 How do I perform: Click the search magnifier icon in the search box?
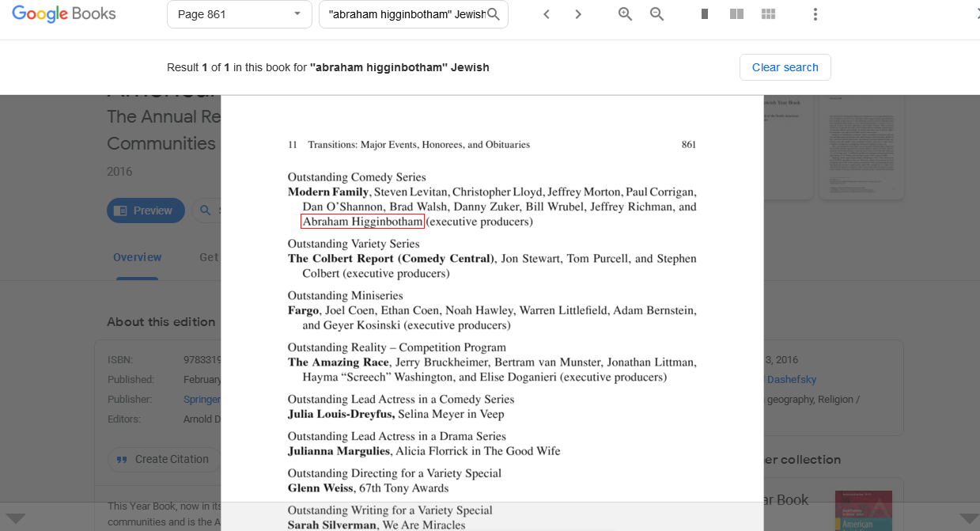click(x=494, y=14)
